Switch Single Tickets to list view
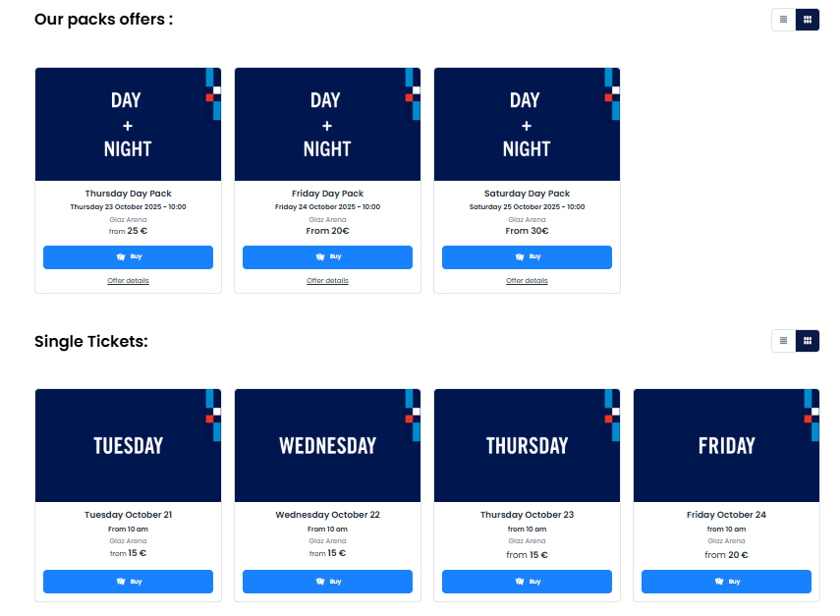 click(783, 341)
